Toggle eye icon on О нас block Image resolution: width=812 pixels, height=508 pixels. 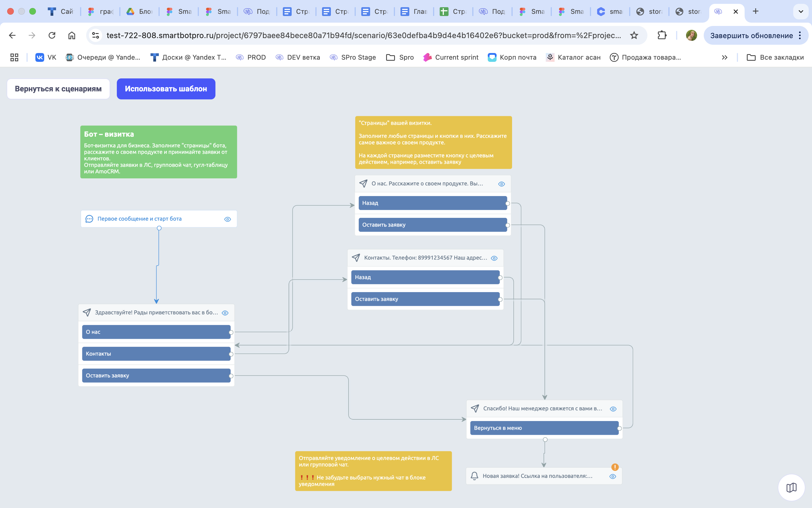tap(502, 184)
